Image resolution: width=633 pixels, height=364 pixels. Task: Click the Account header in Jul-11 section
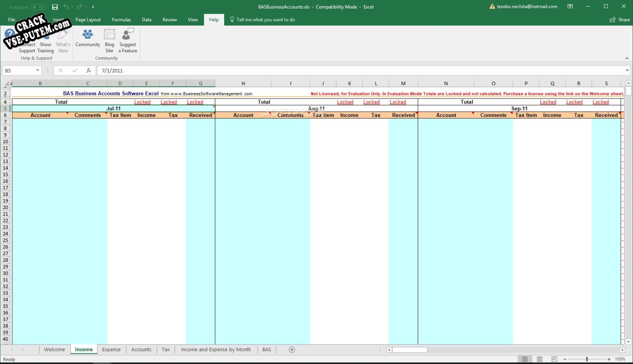click(x=40, y=115)
